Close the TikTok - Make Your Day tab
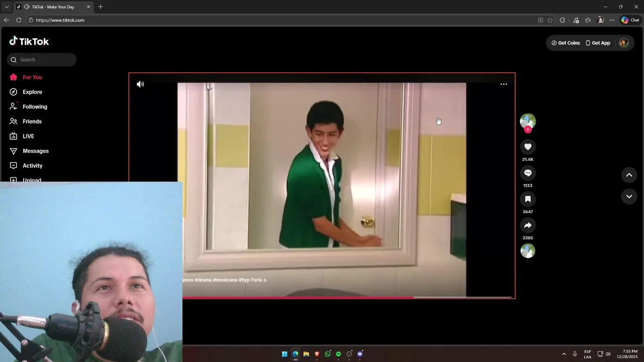This screenshot has width=644, height=362. click(89, 7)
